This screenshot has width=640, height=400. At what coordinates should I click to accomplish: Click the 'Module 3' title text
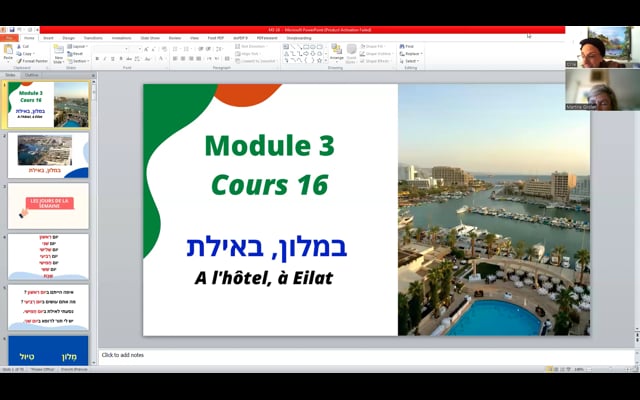point(269,146)
